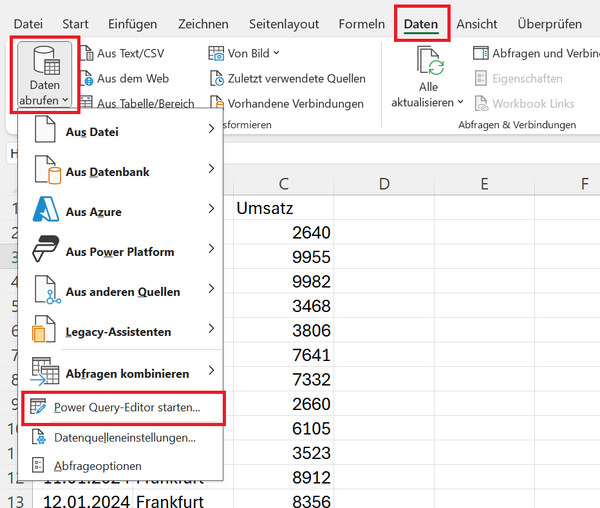Click the Eigenschaften icon

[481, 78]
